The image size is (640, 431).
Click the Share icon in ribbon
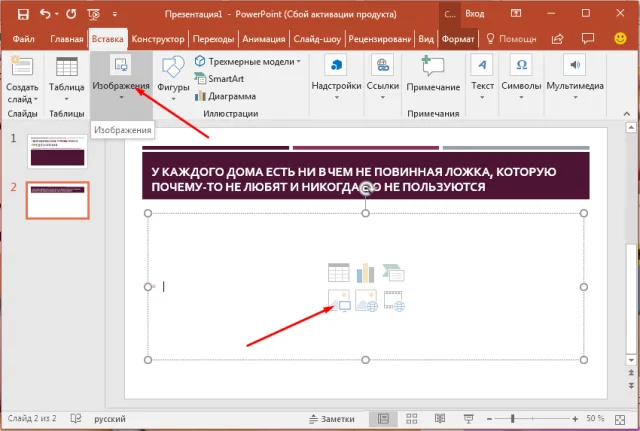click(557, 39)
